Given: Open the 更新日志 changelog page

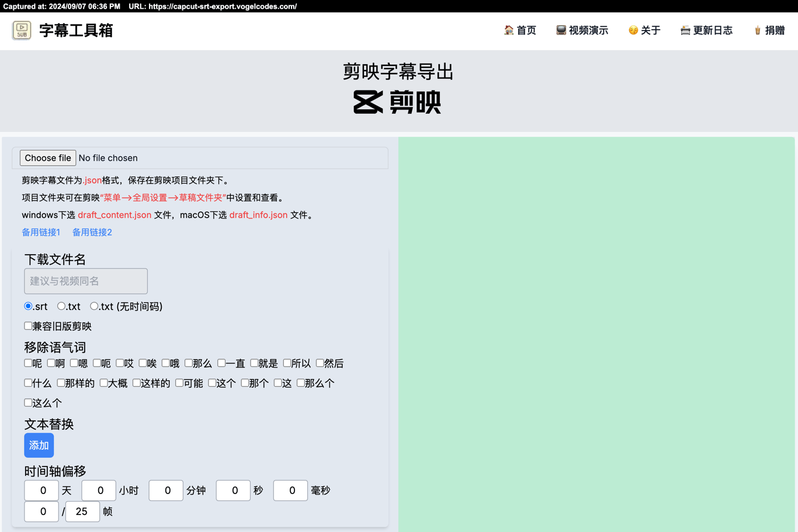Looking at the screenshot, I should pos(706,30).
